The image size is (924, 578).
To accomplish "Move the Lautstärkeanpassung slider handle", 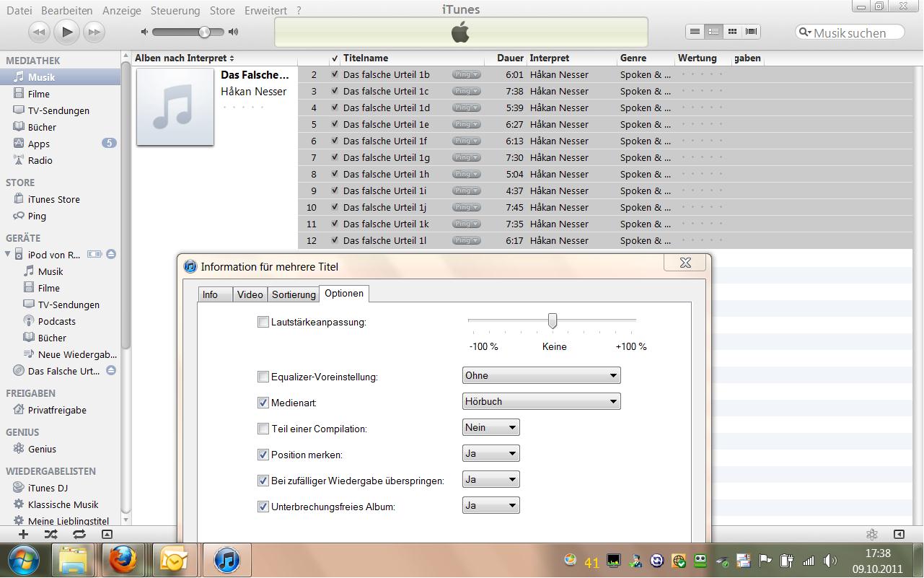I will [x=553, y=320].
